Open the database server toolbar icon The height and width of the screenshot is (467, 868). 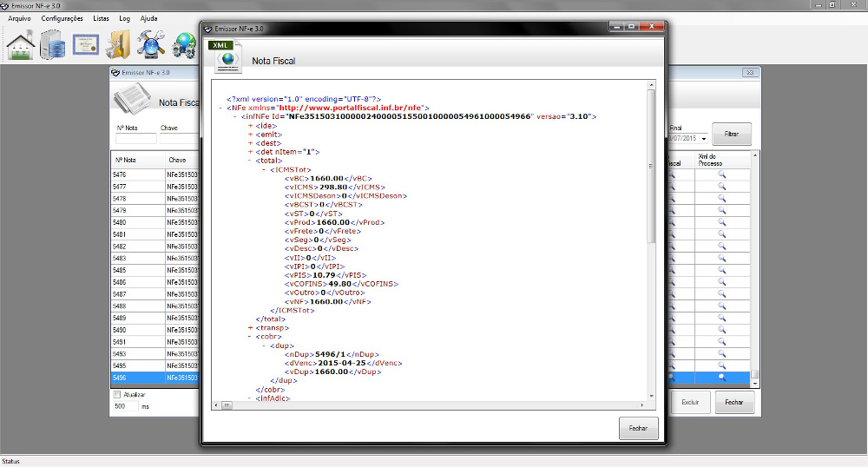[x=53, y=44]
